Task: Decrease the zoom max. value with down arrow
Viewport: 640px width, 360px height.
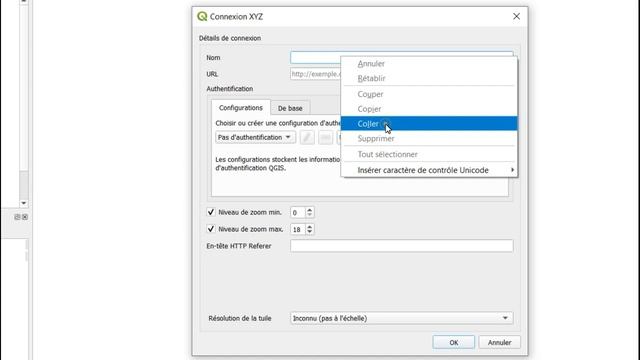Action: point(309,232)
